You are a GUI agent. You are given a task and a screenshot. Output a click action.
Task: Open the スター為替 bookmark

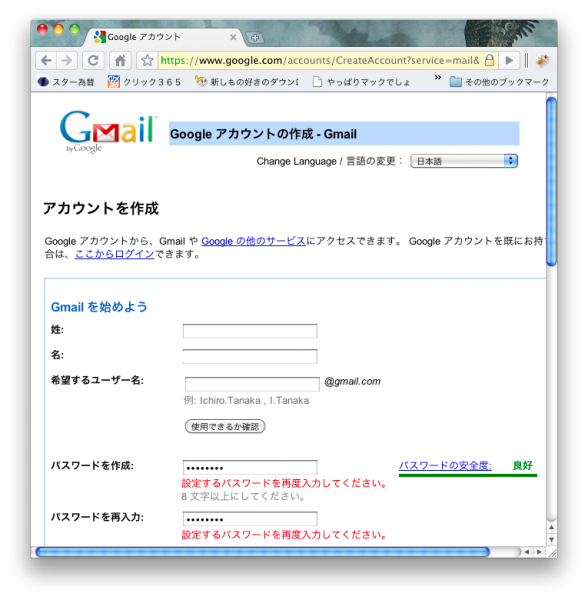pyautogui.click(x=66, y=82)
